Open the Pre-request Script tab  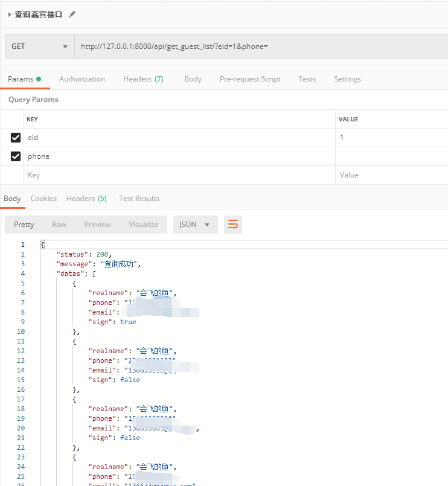[250, 79]
